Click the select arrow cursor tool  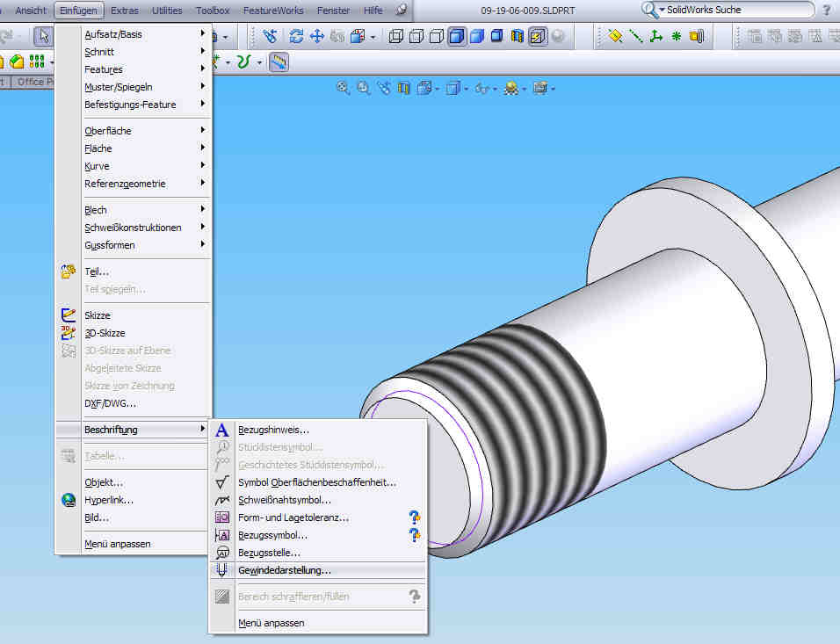pos(43,36)
